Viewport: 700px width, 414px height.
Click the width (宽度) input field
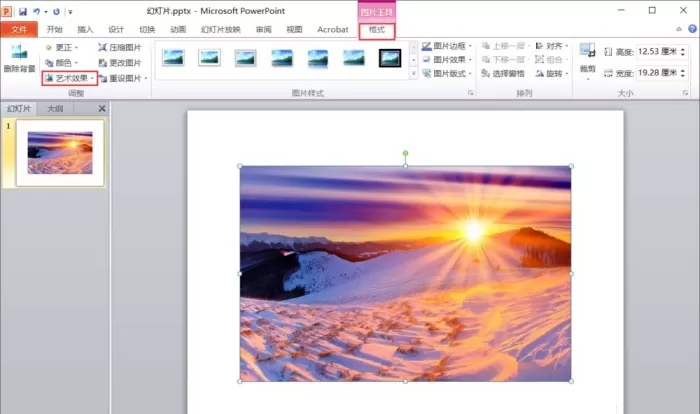658,73
